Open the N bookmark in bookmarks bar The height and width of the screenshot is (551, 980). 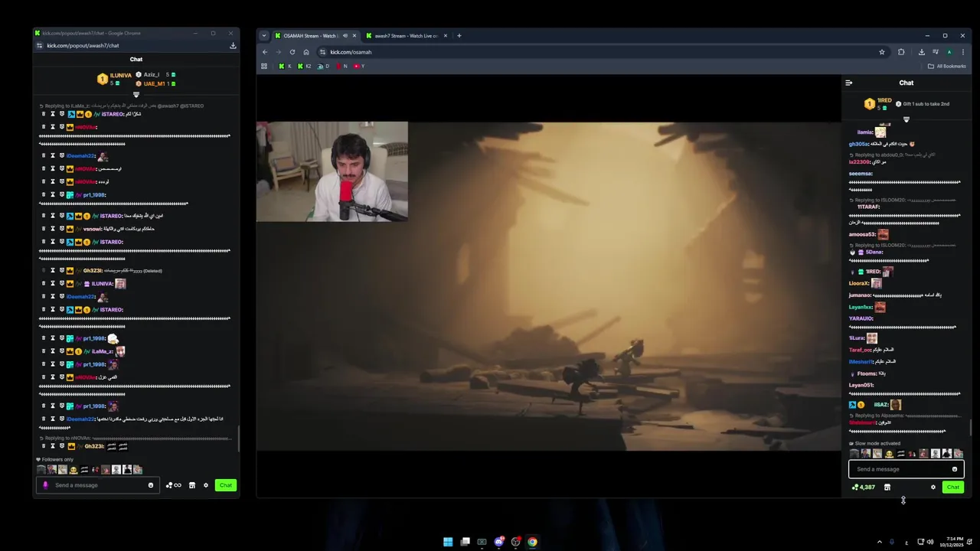pos(341,67)
